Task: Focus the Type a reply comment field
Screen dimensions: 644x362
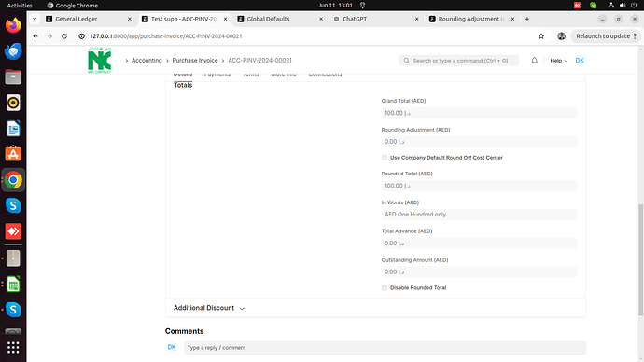Action: click(x=385, y=348)
